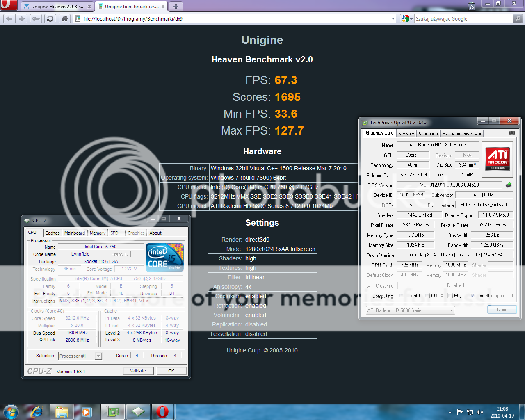Enable the OpenCL checkbox in GPU-Z
The height and width of the screenshot is (420, 525).
coord(401,296)
